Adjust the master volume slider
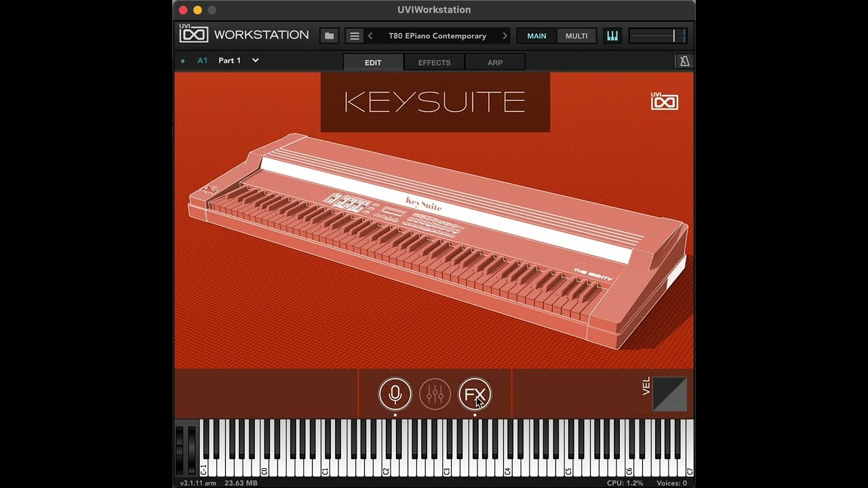The image size is (868, 488). [658, 36]
